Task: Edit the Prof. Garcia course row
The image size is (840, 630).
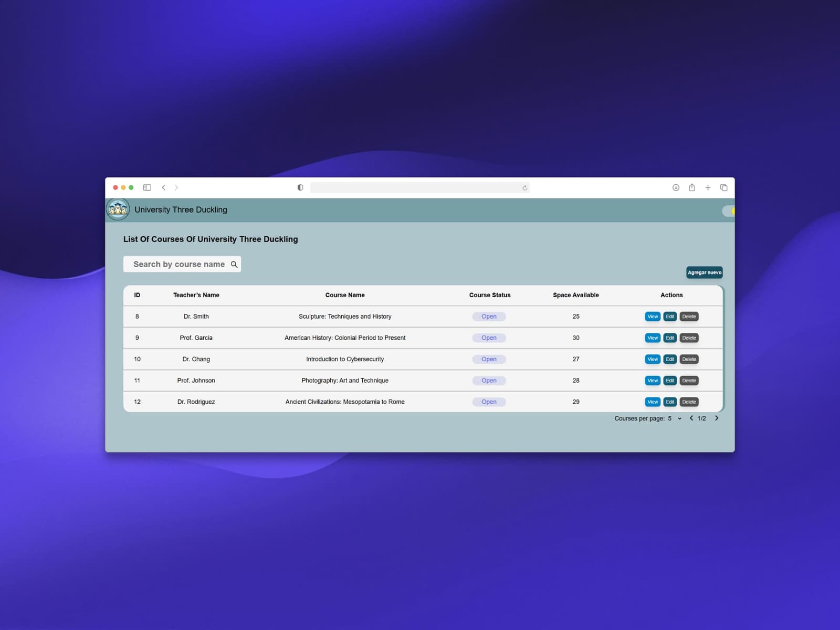Action: tap(670, 338)
